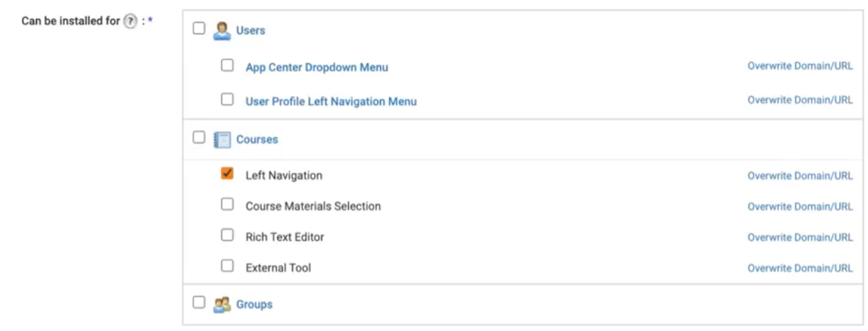868x331 pixels.
Task: Expand the Groups section link
Action: pyautogui.click(x=255, y=304)
